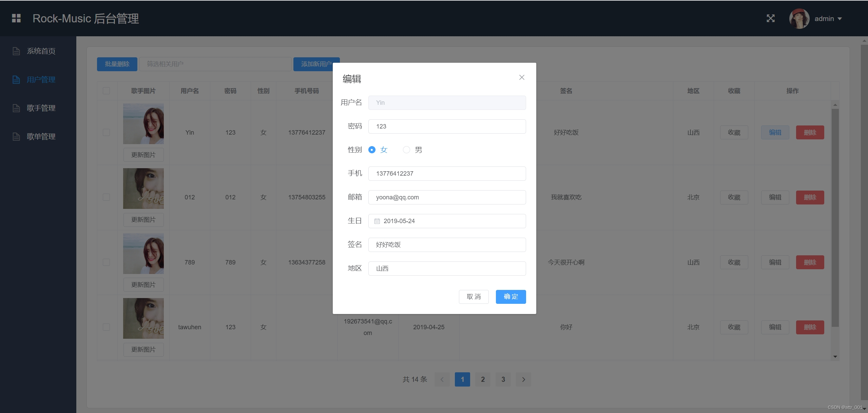Open the calendar icon in the 生日 field
Viewport: 868px width, 413px height.
click(x=377, y=221)
